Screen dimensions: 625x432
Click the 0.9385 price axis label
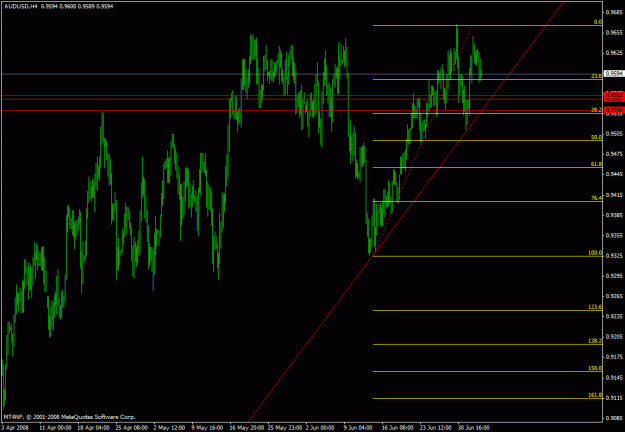(x=614, y=215)
